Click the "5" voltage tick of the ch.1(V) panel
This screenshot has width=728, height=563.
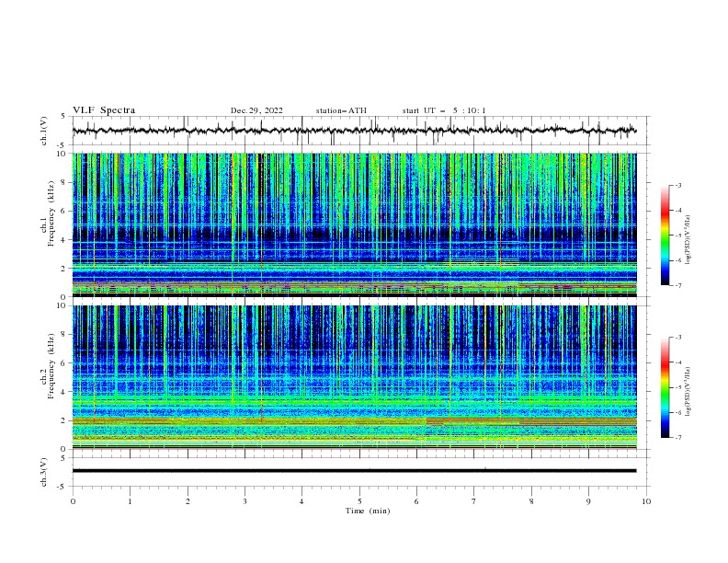63,117
